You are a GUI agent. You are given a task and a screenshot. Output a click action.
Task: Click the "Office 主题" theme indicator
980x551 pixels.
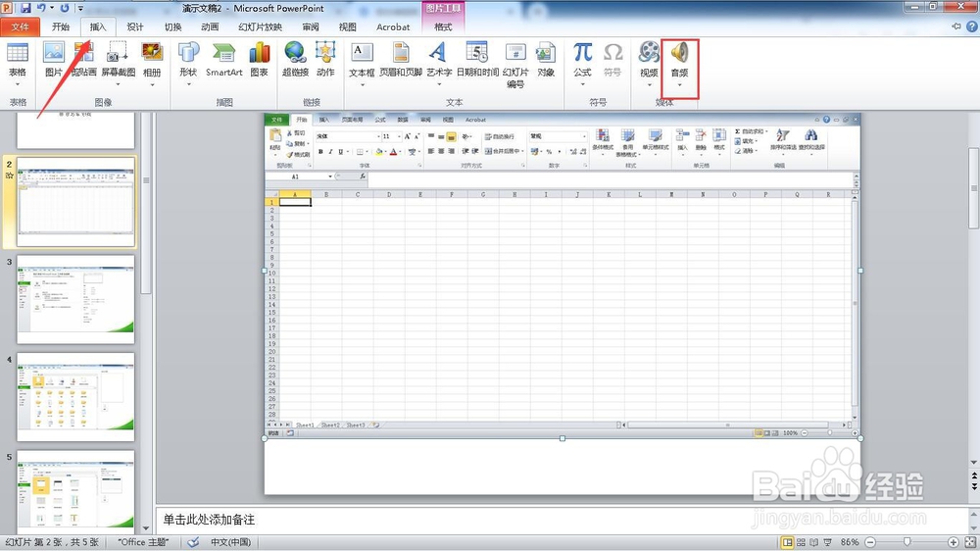coord(143,542)
